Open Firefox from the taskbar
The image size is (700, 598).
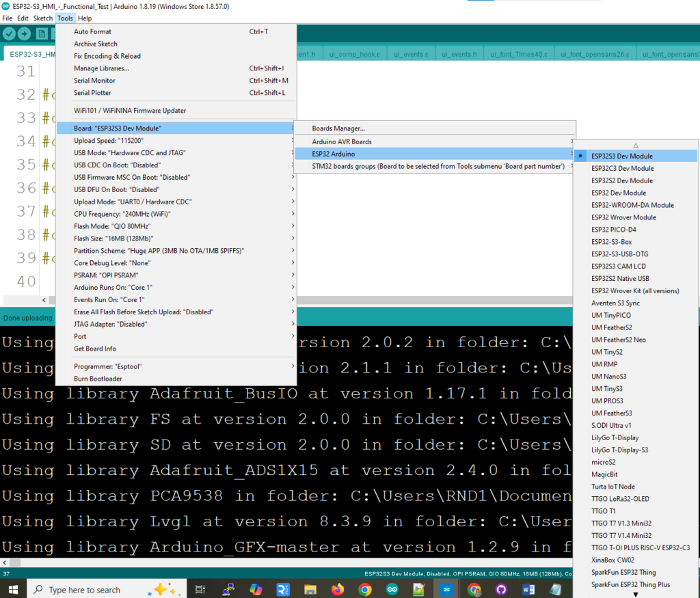pyautogui.click(x=337, y=589)
